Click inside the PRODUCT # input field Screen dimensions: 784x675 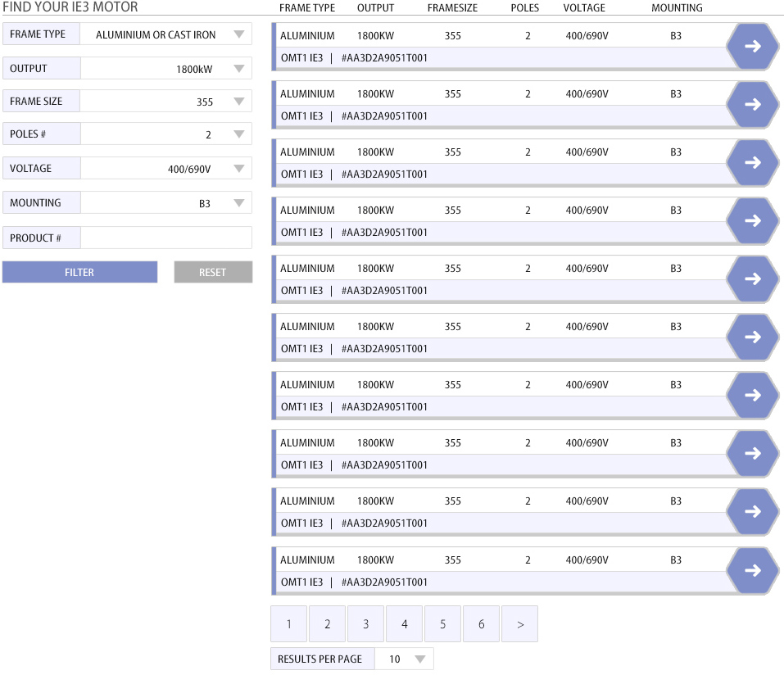point(166,237)
